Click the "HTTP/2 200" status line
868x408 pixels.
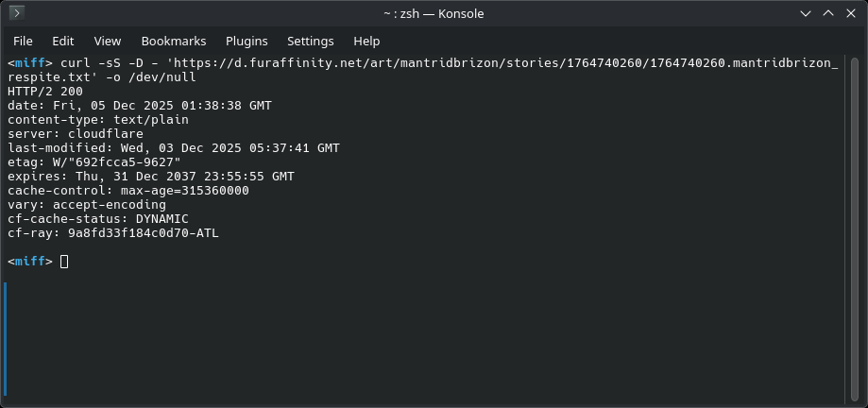[x=45, y=92]
